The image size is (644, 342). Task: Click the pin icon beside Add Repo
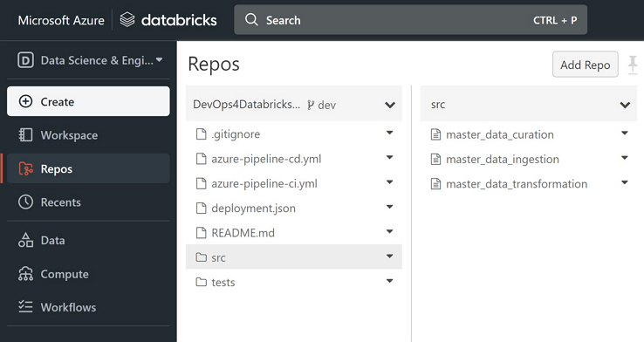pyautogui.click(x=633, y=65)
